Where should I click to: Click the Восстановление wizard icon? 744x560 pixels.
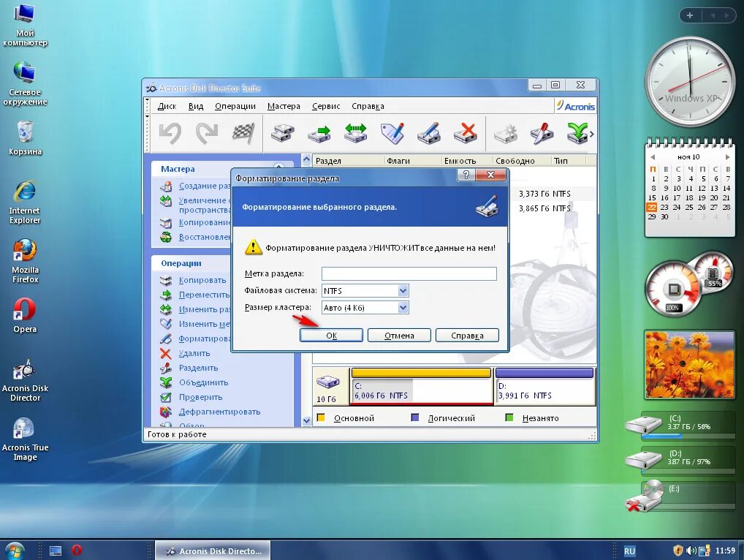pyautogui.click(x=167, y=237)
